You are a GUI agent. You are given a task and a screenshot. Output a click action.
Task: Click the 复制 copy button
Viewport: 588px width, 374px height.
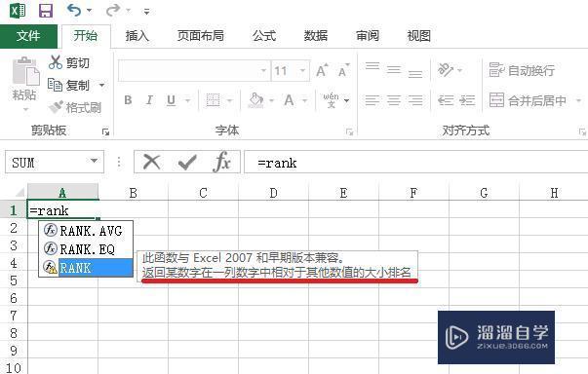coord(69,86)
